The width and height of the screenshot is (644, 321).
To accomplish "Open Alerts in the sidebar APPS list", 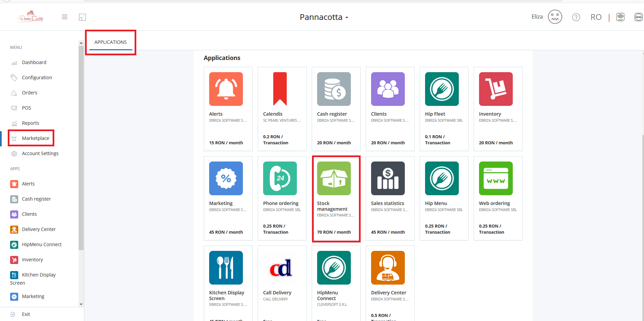I will tap(28, 184).
